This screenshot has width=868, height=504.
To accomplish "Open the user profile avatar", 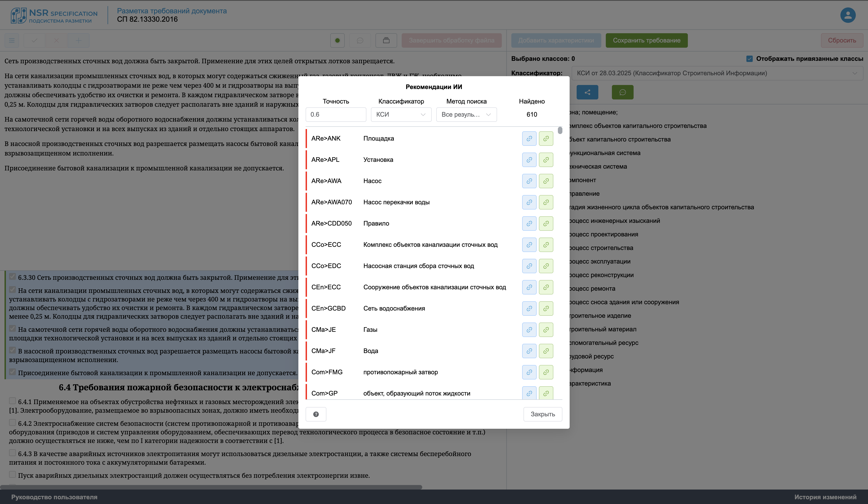I will (848, 15).
